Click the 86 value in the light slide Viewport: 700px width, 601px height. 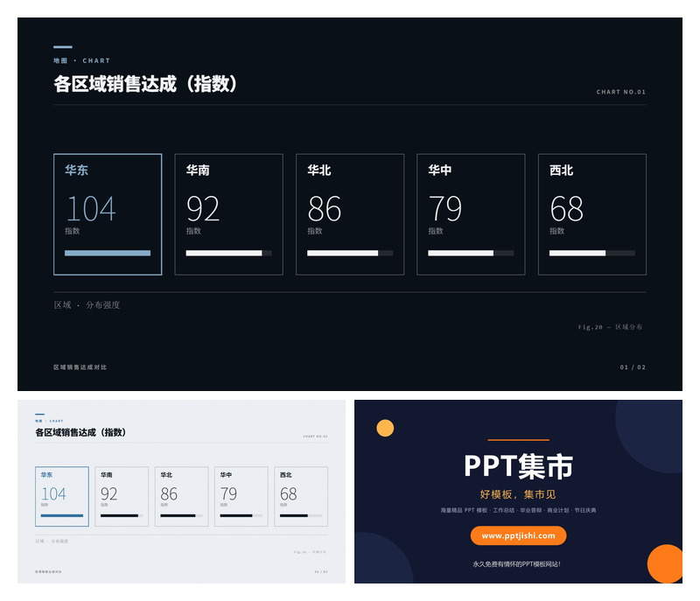point(169,494)
